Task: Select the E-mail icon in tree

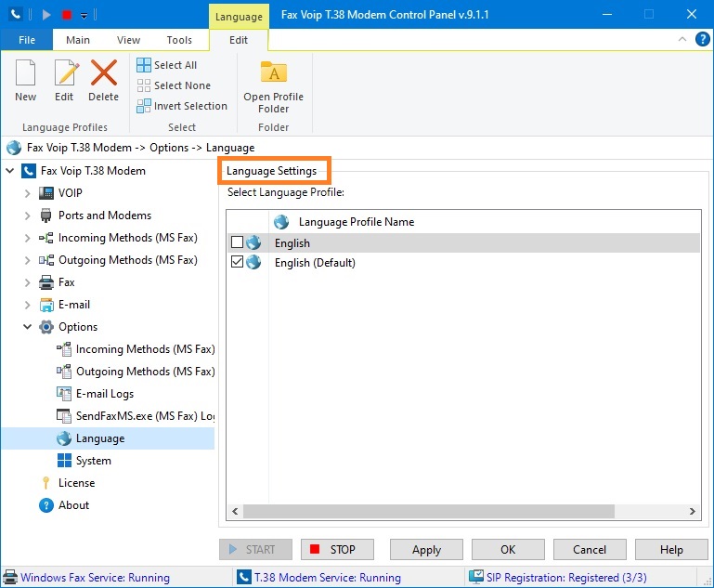Action: coord(46,305)
